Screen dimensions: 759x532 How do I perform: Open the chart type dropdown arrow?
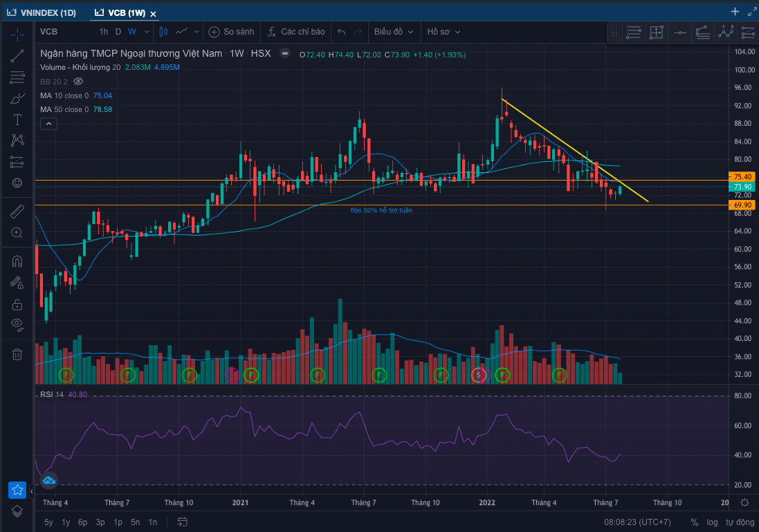click(x=196, y=32)
